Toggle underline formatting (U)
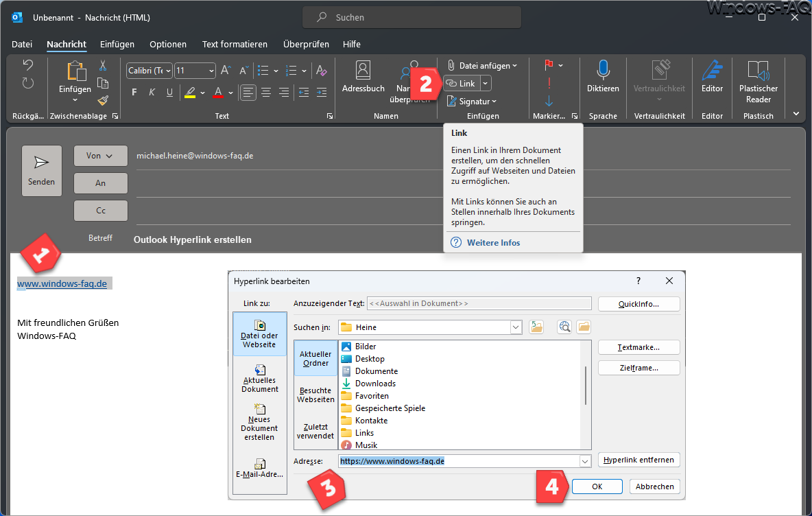 click(x=169, y=93)
